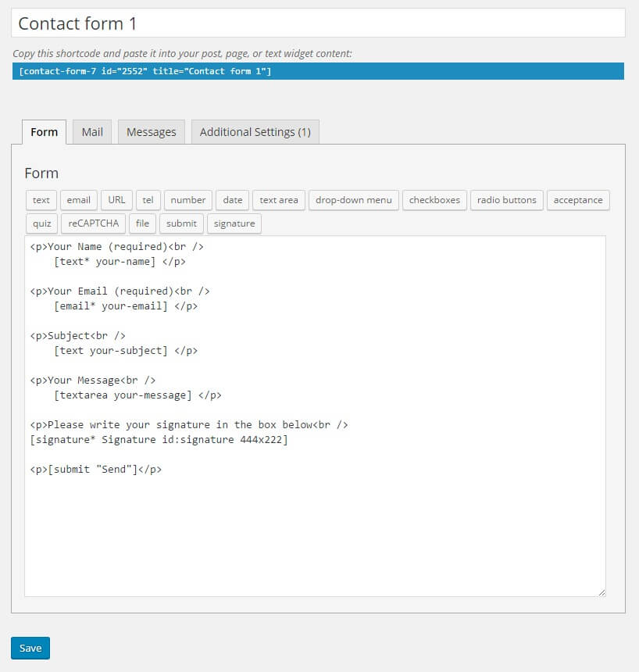Add a date field tag
The width and height of the screenshot is (639, 672).
(232, 200)
